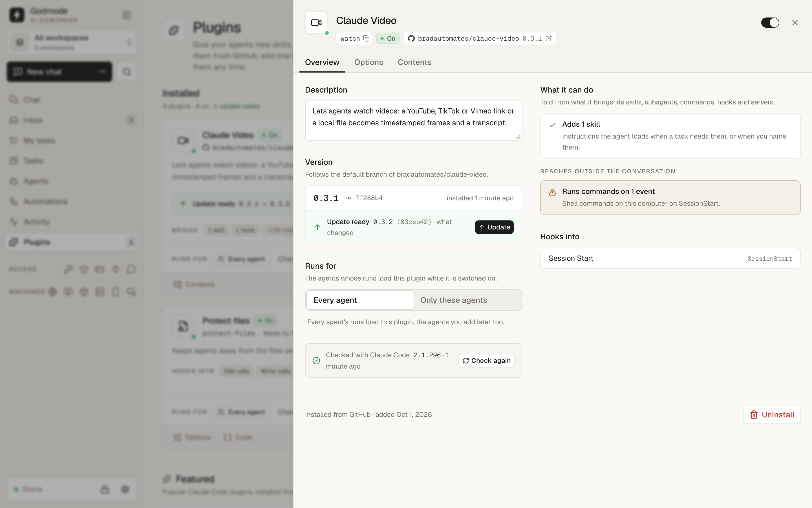Viewport: 812px width, 508px height.
Task: Open Agents in the sidebar
Action: [72, 181]
